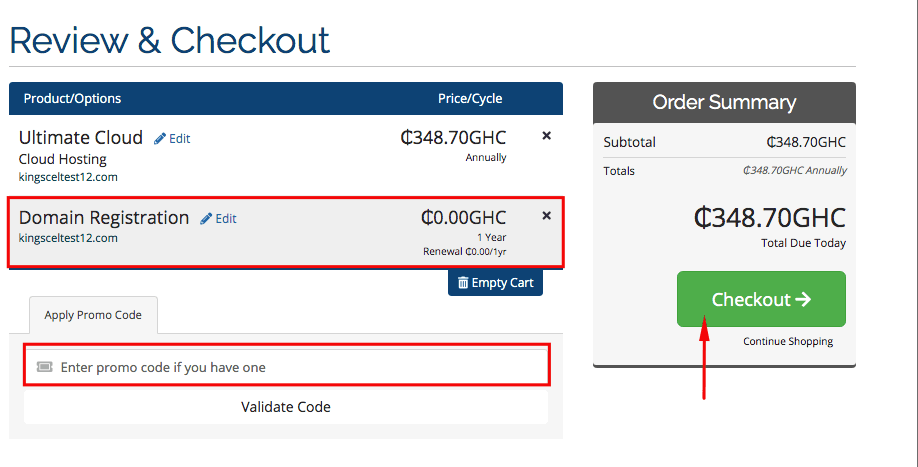Open the Apply Promo Code tab

tap(93, 315)
